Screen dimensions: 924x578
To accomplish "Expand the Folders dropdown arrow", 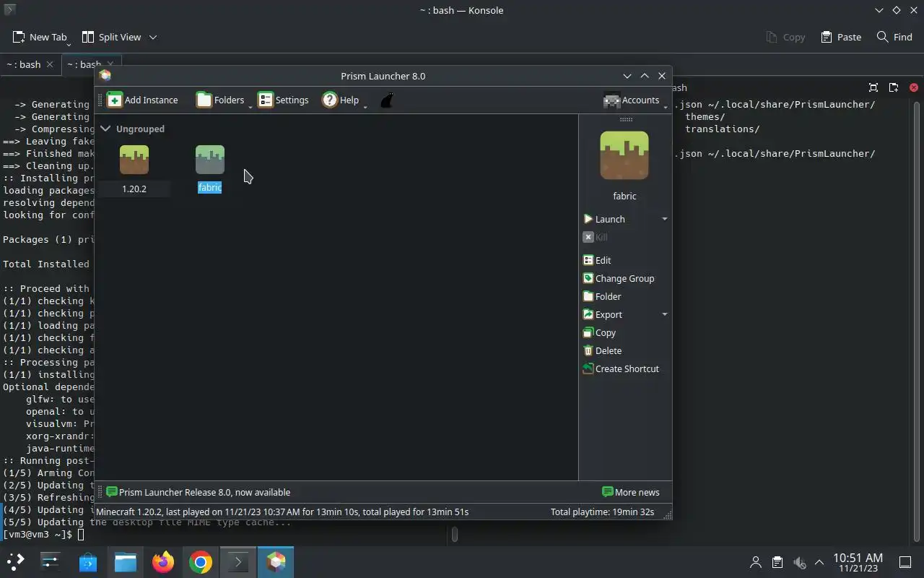I will coord(250,106).
